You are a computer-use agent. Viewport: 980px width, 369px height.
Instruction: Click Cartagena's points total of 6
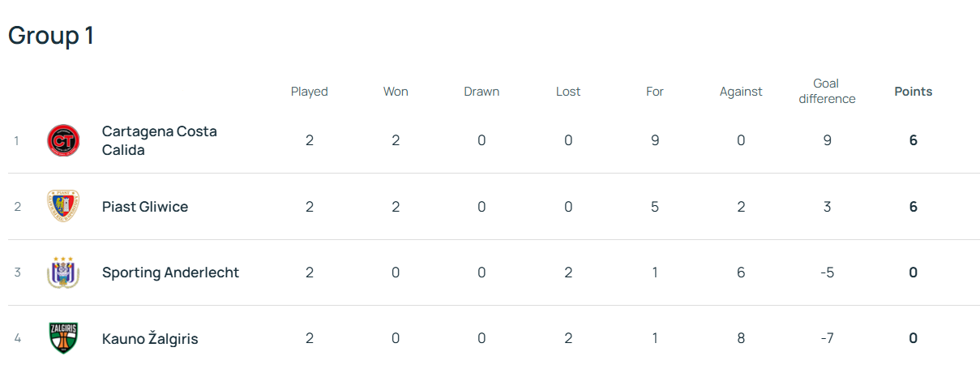tap(914, 140)
